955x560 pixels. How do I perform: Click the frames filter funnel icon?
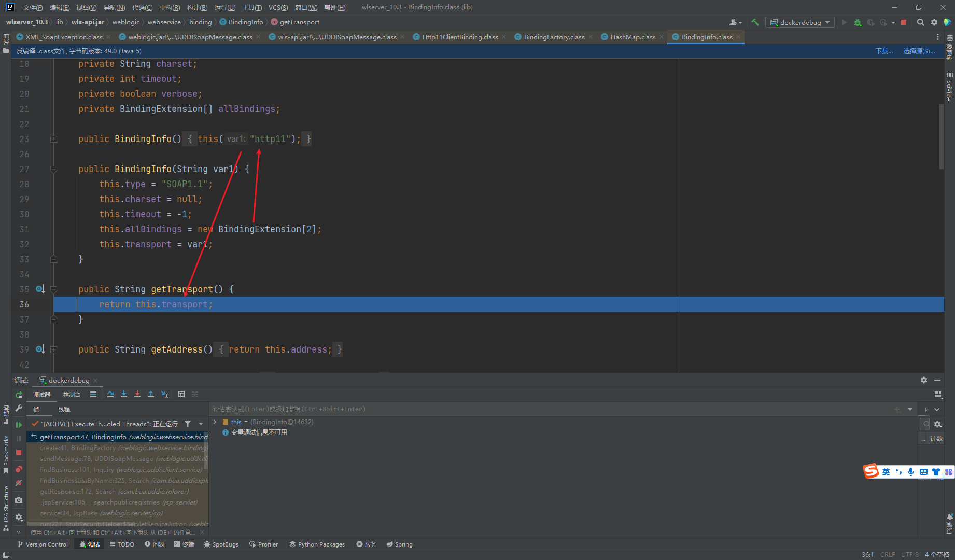tap(188, 424)
